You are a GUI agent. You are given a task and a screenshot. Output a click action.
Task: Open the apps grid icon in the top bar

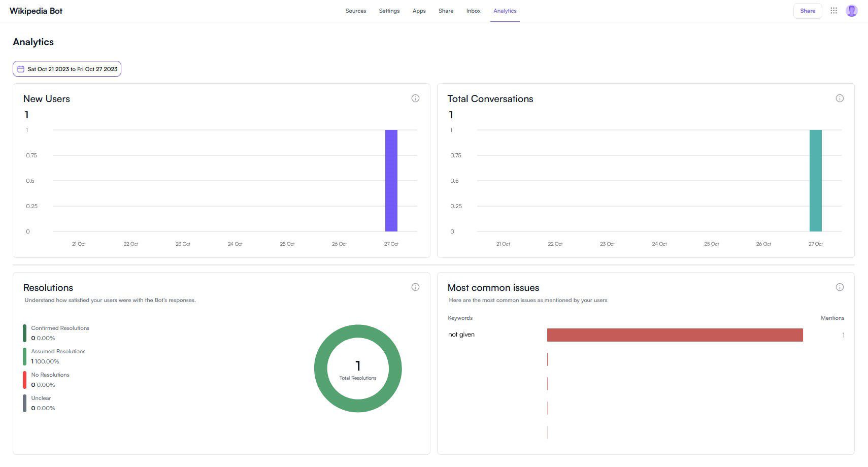[x=833, y=10]
